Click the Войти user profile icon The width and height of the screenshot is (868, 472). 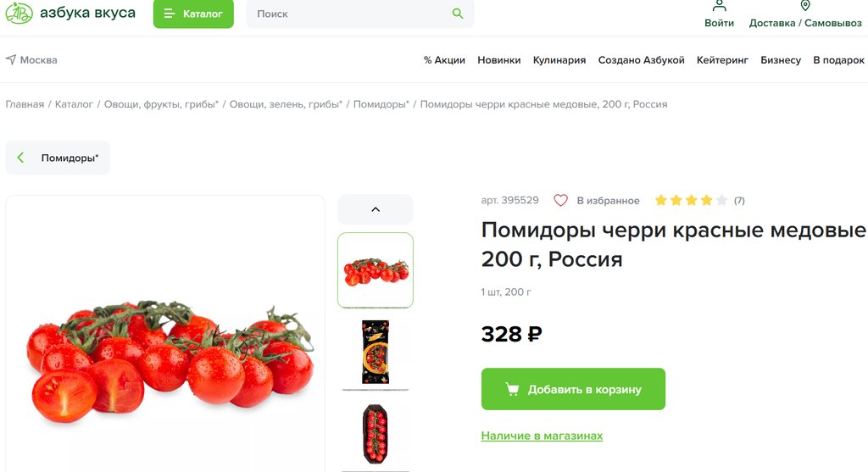point(719,6)
